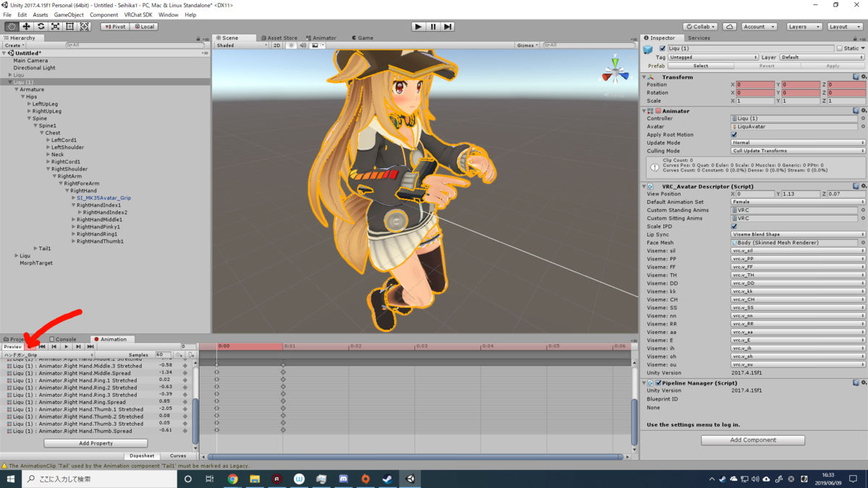868x488 pixels.
Task: Select the Move tool
Action: (26, 27)
